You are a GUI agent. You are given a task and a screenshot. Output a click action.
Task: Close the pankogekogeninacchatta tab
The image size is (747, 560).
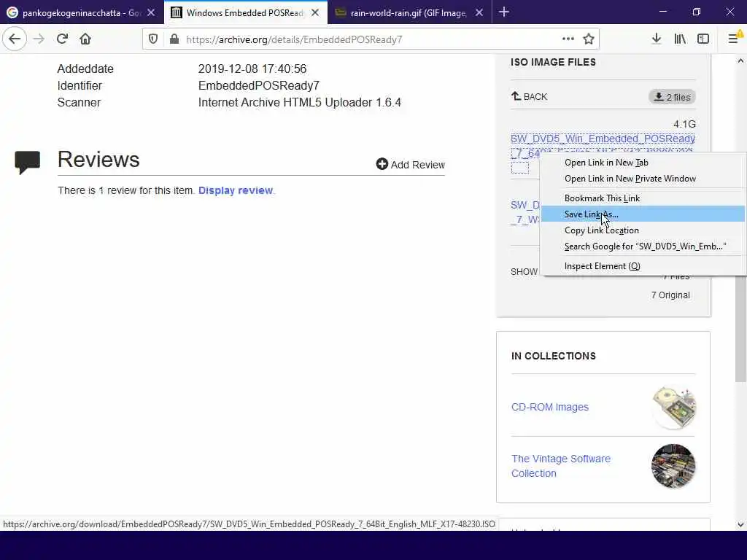[x=151, y=13]
